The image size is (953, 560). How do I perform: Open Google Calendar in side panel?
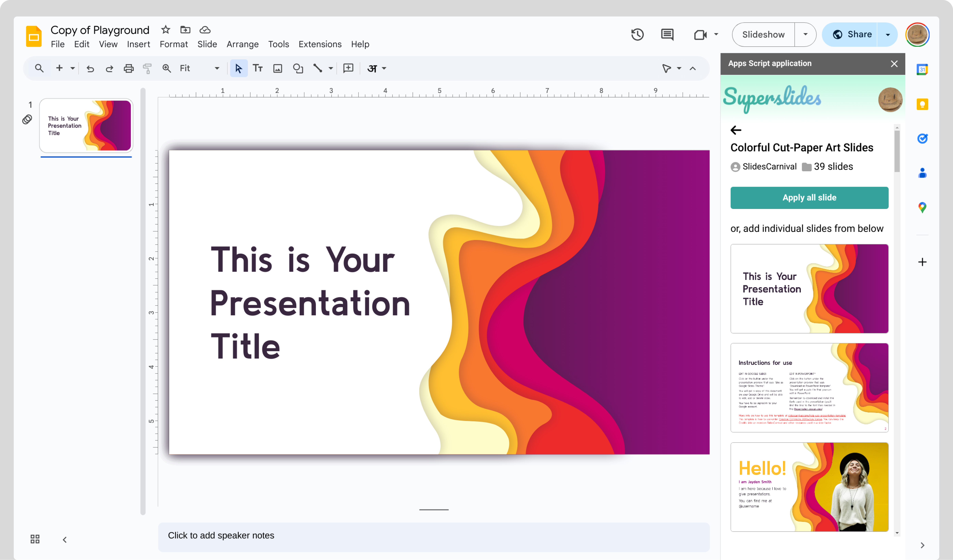coord(922,69)
